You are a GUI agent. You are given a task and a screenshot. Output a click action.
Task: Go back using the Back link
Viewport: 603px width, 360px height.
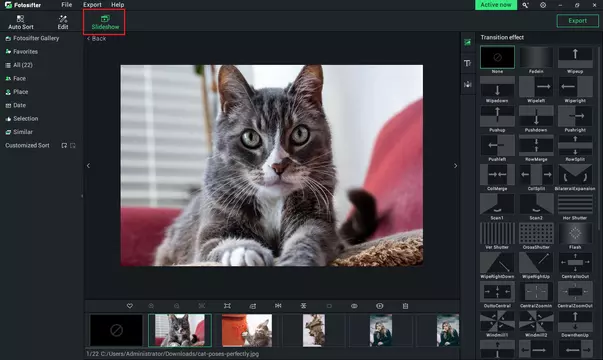[97, 38]
